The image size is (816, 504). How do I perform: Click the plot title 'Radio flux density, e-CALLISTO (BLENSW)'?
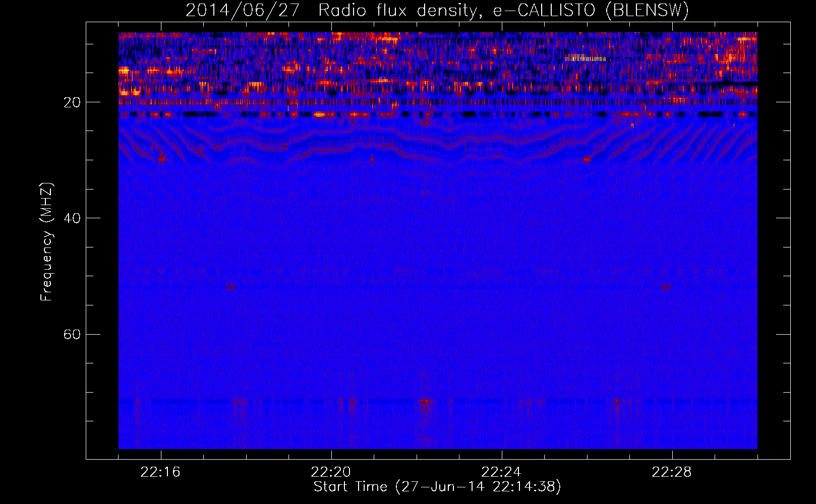pyautogui.click(x=504, y=10)
